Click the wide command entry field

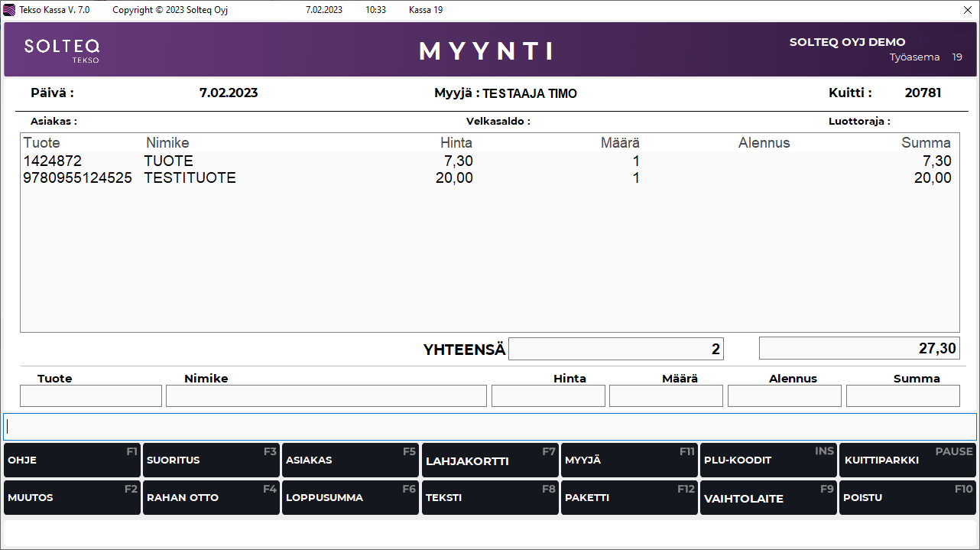(x=489, y=426)
